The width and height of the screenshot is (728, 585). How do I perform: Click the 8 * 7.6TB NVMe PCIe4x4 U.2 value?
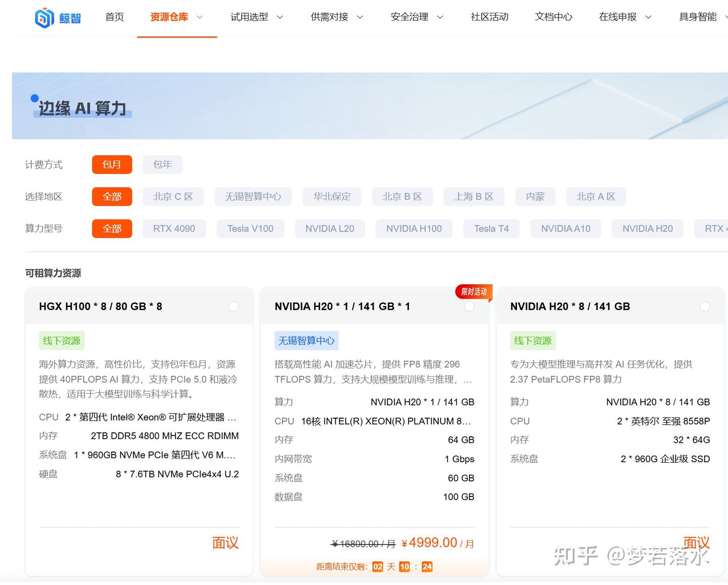click(177, 474)
